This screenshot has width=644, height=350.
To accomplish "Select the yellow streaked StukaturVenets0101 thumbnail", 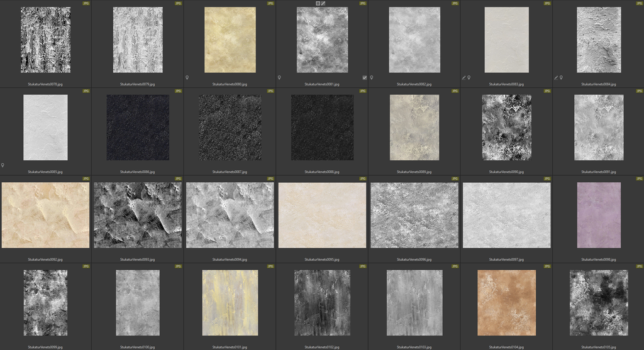I will point(230,302).
